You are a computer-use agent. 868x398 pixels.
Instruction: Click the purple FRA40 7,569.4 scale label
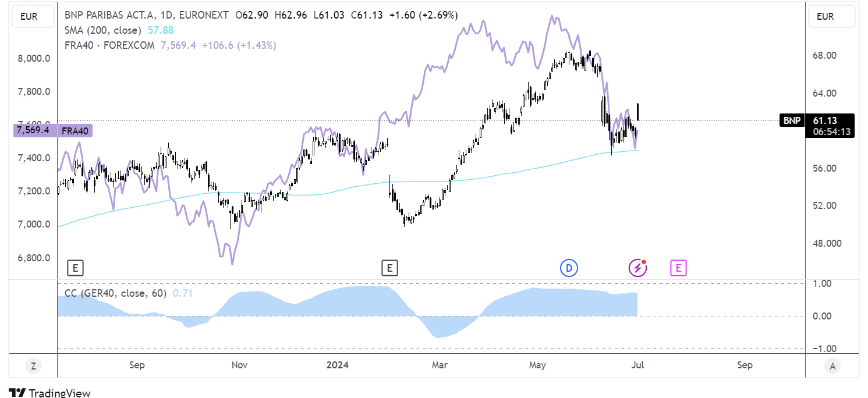point(52,130)
